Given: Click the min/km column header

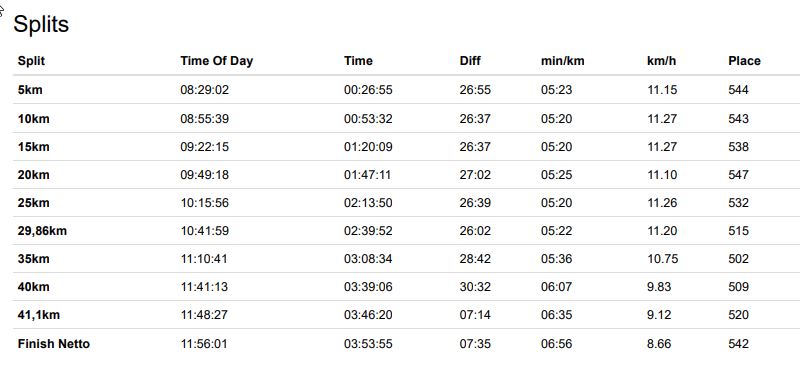Looking at the screenshot, I should coord(562,61).
